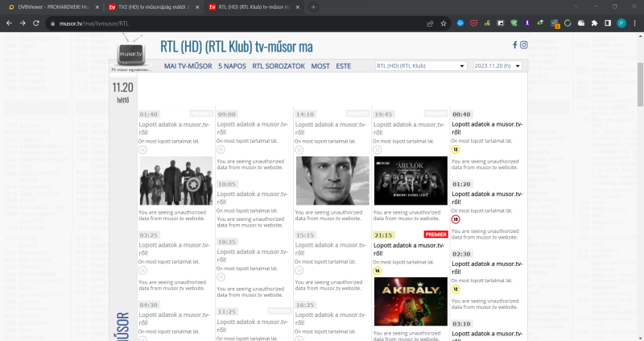
Task: Save page to Pocket extension
Action: (x=473, y=23)
